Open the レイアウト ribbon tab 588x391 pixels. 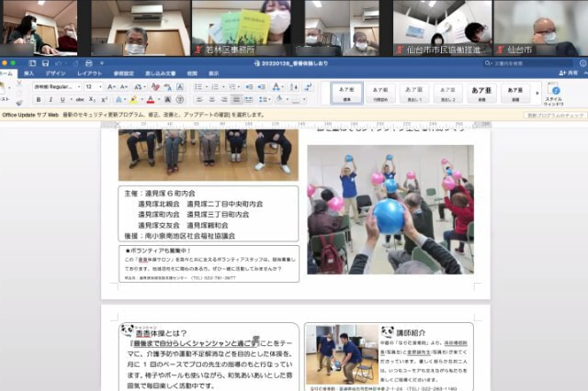(89, 73)
